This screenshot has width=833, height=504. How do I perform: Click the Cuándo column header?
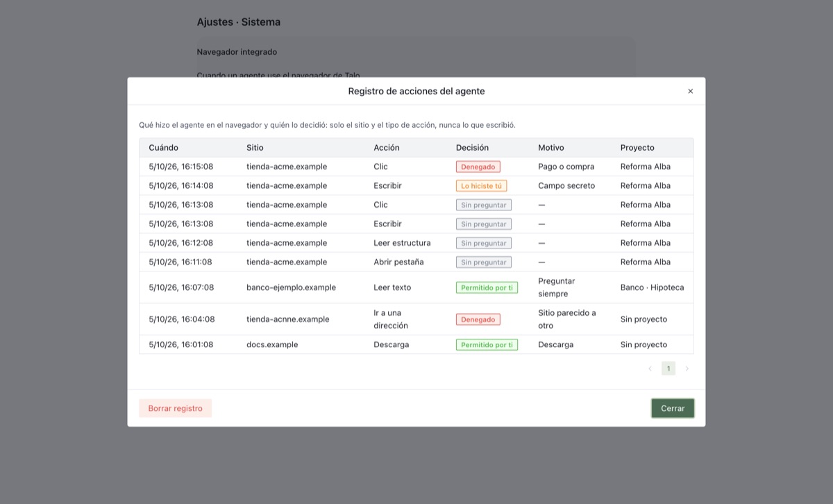point(164,148)
